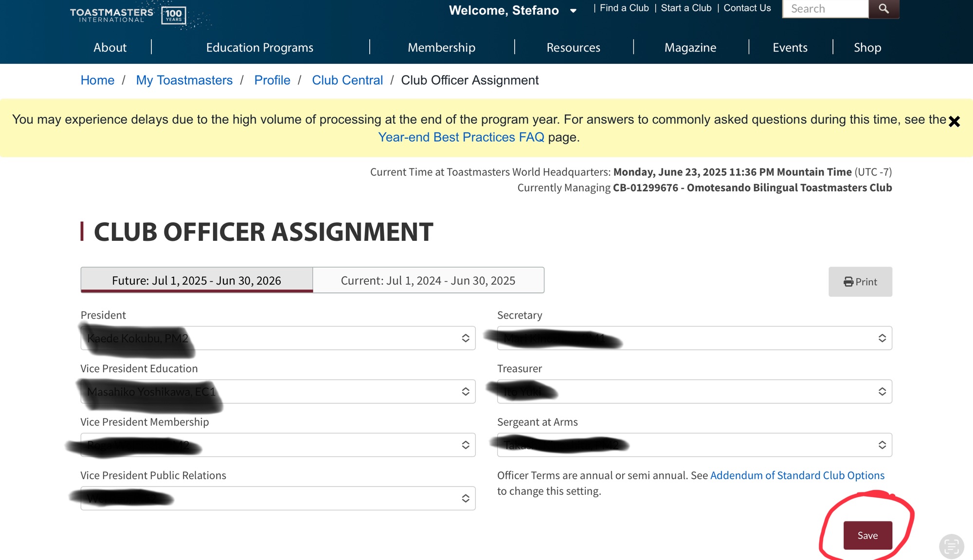Click the Save button

(867, 535)
